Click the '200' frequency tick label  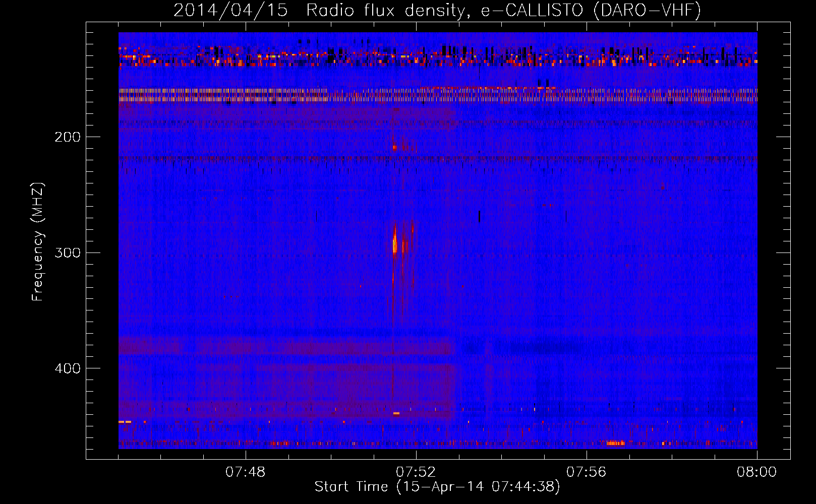point(68,137)
